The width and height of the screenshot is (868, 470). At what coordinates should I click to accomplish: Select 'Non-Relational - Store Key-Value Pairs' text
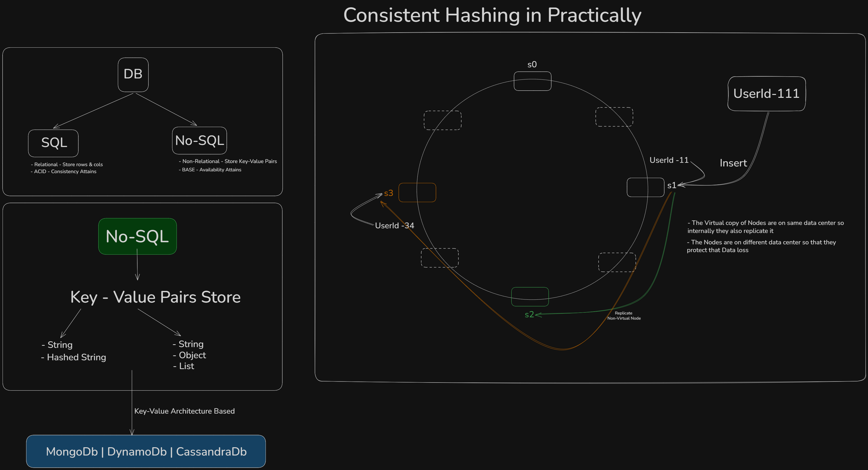228,161
